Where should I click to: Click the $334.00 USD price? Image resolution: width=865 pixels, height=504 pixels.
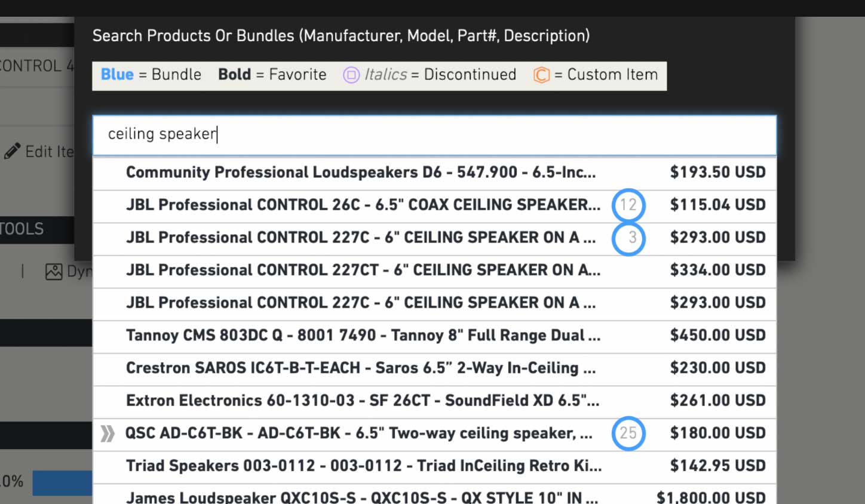tap(717, 271)
